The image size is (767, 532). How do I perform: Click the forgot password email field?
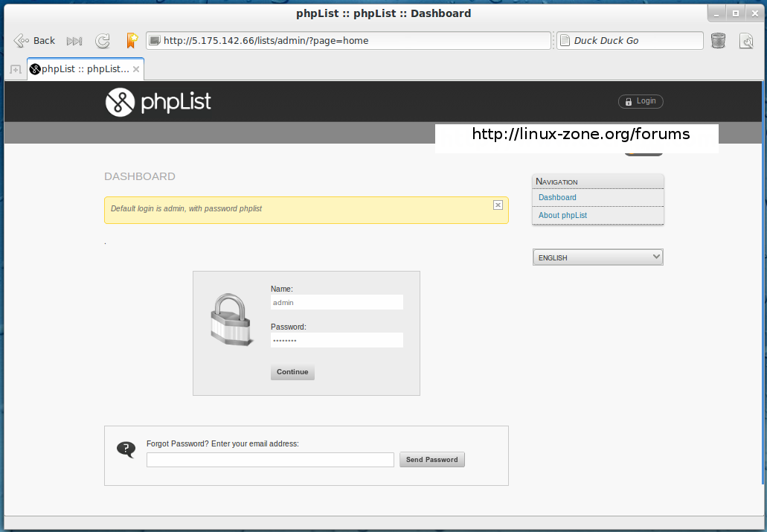click(270, 460)
